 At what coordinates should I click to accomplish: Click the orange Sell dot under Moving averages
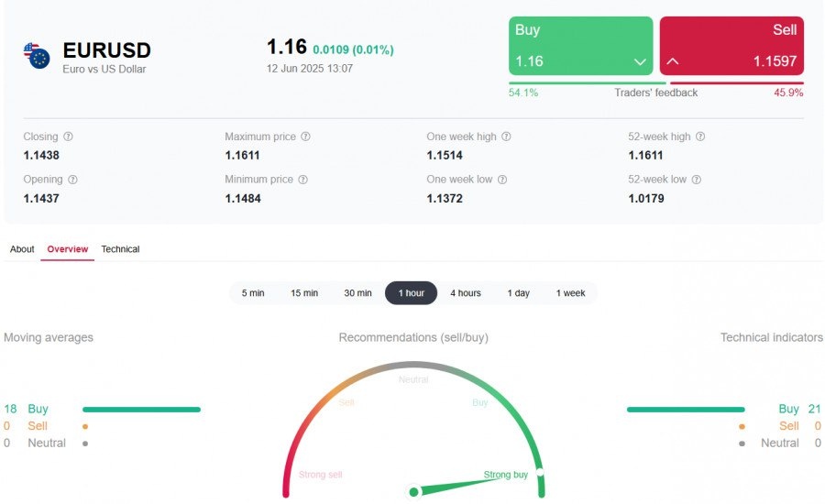click(x=85, y=427)
